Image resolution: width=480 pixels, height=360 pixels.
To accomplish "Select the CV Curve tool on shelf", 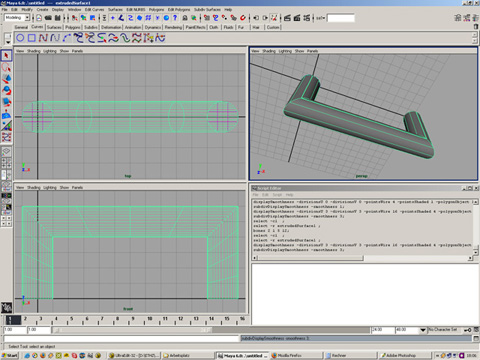I will (43, 38).
